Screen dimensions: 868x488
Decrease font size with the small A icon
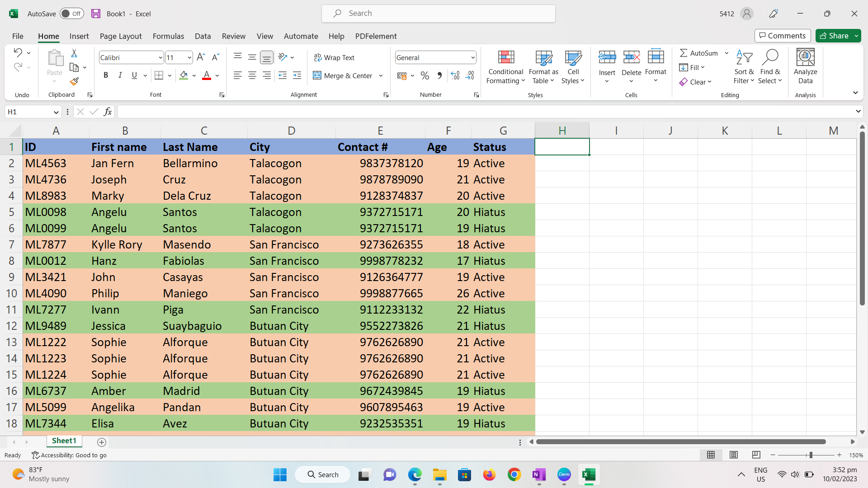(x=216, y=57)
